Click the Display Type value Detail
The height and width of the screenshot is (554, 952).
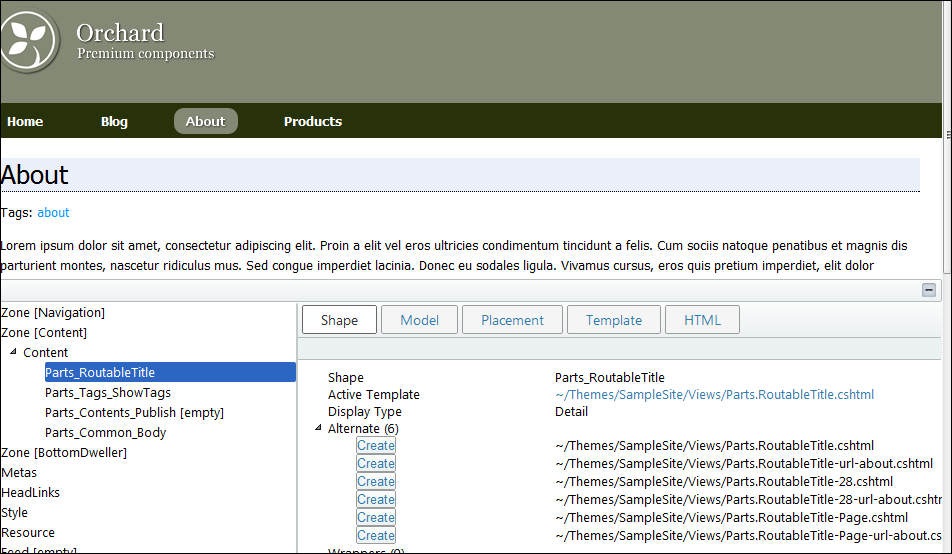pos(571,412)
